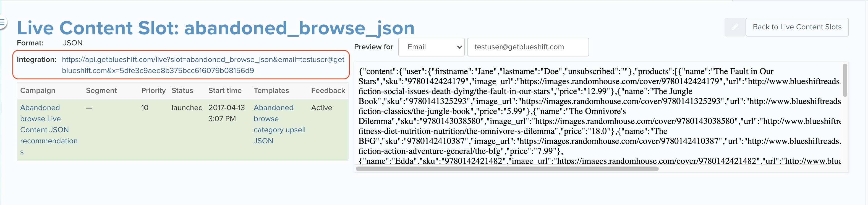Click the Priority column header
The image size is (868, 205).
[x=153, y=90]
